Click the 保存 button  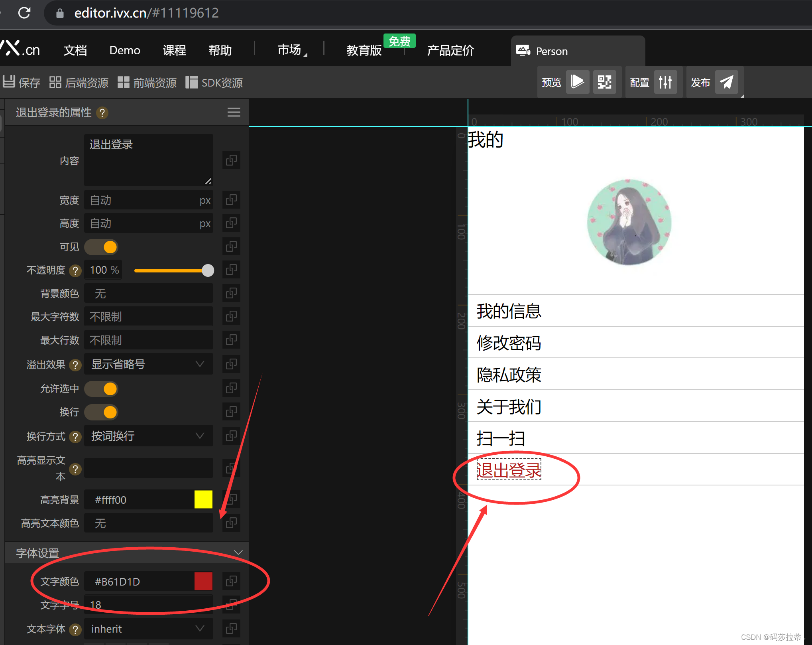coord(22,82)
